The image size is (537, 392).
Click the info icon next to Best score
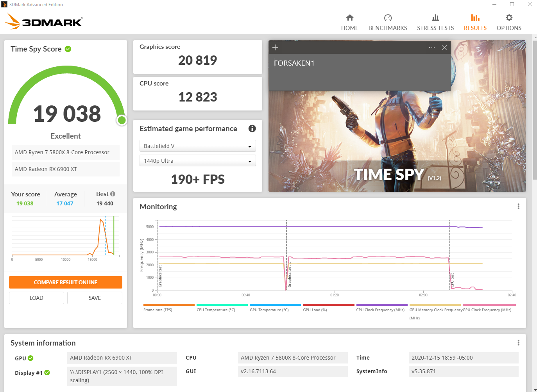(113, 194)
